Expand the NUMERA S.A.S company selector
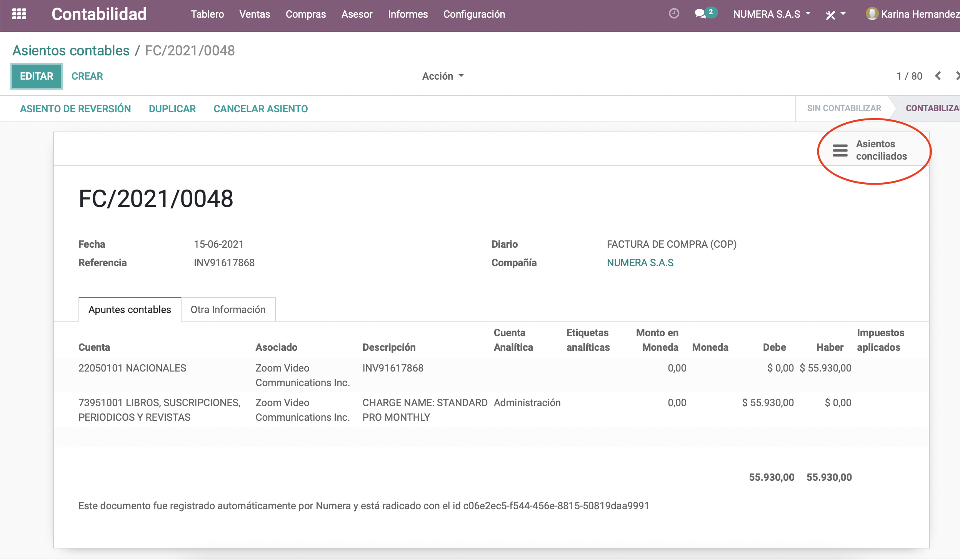The height and width of the screenshot is (560, 960). (772, 14)
